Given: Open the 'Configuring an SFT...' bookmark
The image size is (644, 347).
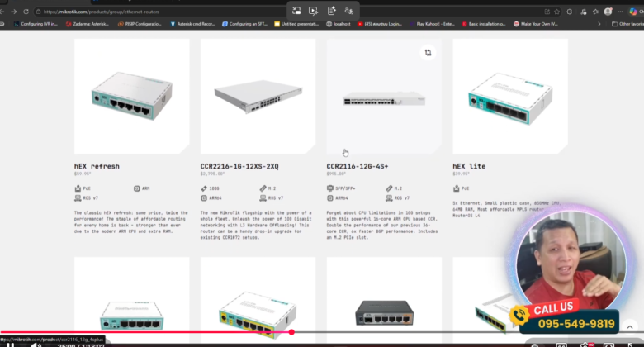Looking at the screenshot, I should 244,24.
